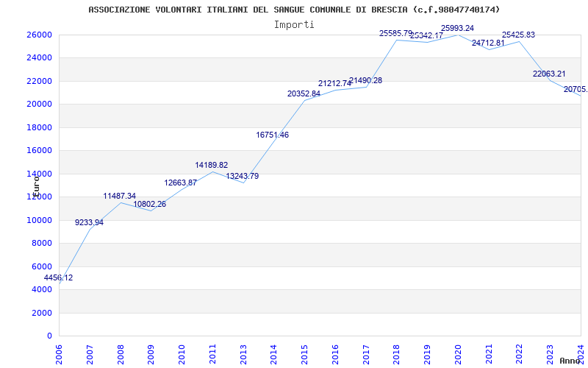Screen dimensions: 588x368
Task: Click the chart title mentioning BRESCIA
Action: [295, 10]
